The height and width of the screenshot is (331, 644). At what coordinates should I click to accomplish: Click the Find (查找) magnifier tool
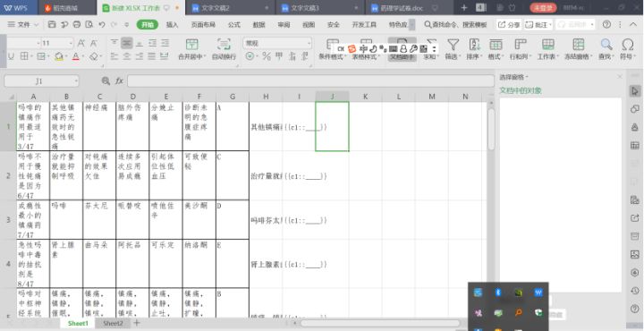(606, 50)
